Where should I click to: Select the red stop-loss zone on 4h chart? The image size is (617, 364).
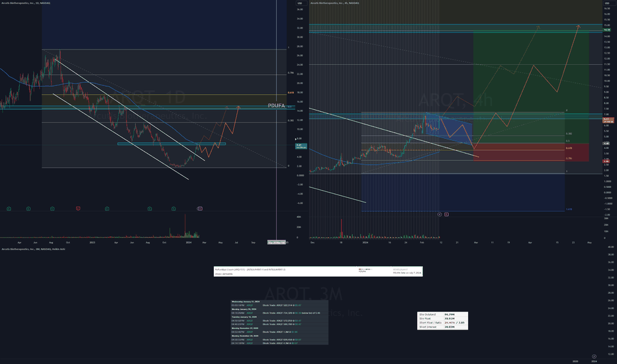531,152
